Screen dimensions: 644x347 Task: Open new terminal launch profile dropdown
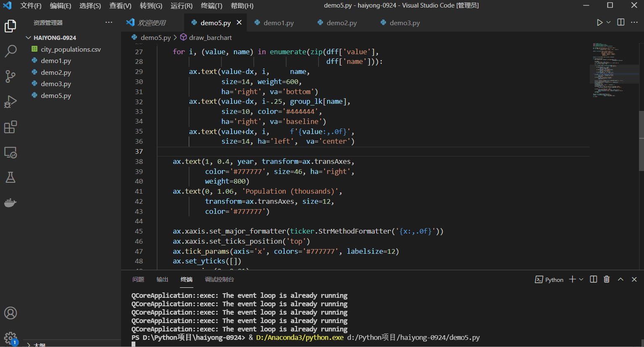pos(581,279)
